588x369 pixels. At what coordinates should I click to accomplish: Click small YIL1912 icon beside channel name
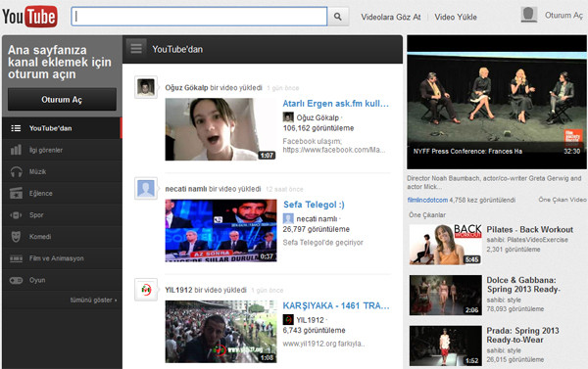288,319
